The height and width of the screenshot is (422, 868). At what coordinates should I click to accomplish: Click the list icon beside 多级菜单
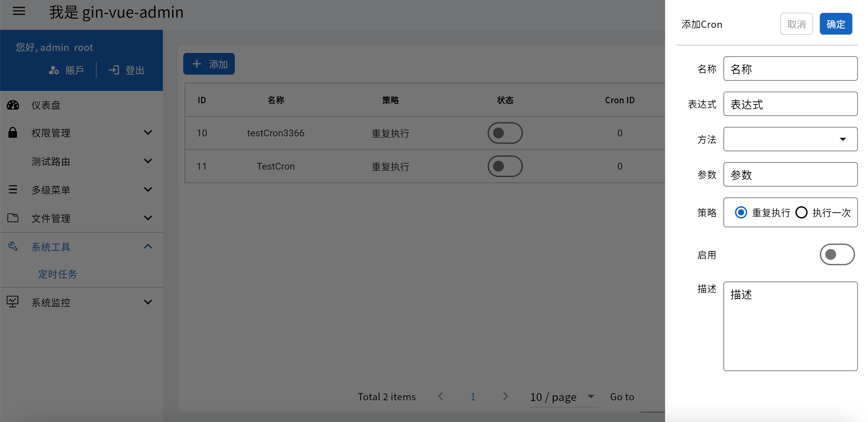[13, 189]
